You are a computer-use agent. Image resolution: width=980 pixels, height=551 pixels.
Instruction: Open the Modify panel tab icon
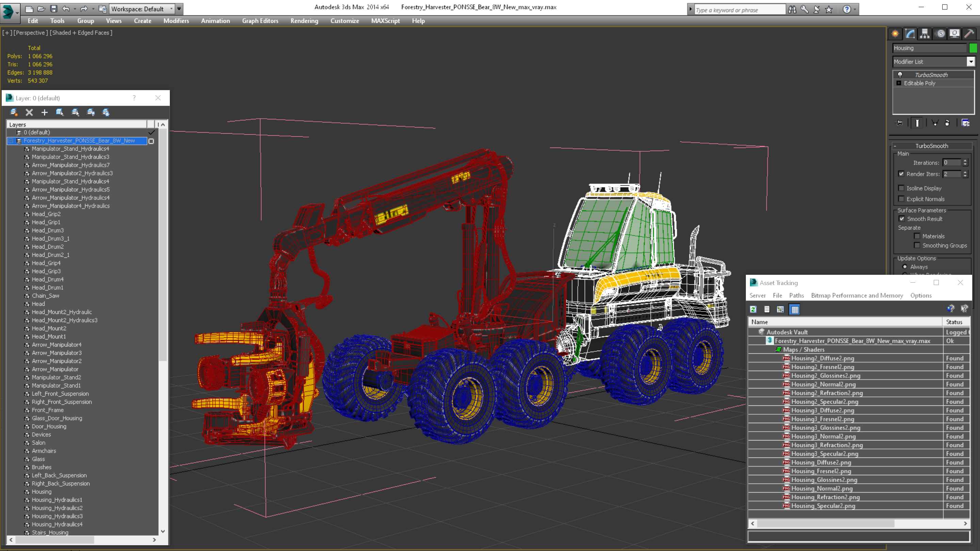click(x=910, y=33)
